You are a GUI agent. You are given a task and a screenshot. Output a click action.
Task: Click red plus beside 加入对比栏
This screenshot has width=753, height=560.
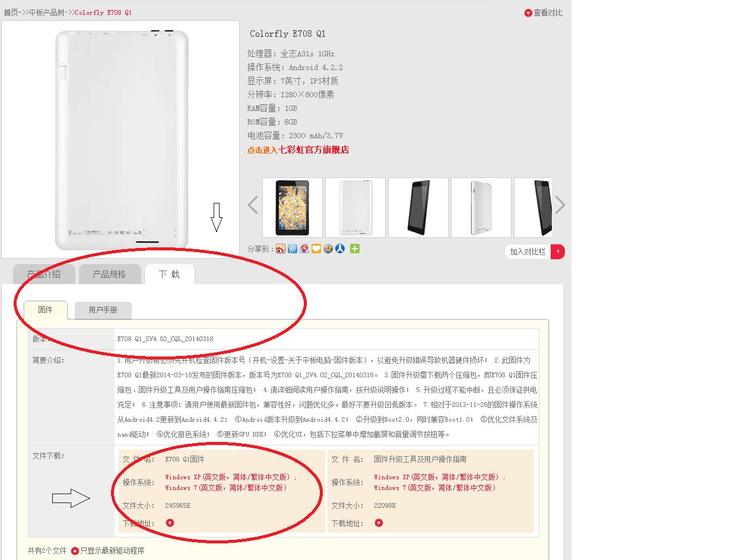[558, 252]
